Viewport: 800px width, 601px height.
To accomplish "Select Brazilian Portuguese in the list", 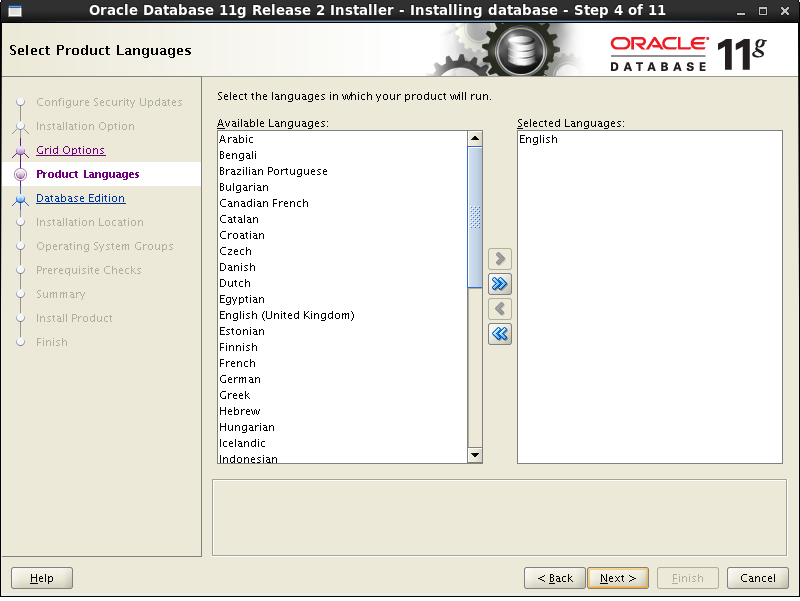I will [342, 171].
